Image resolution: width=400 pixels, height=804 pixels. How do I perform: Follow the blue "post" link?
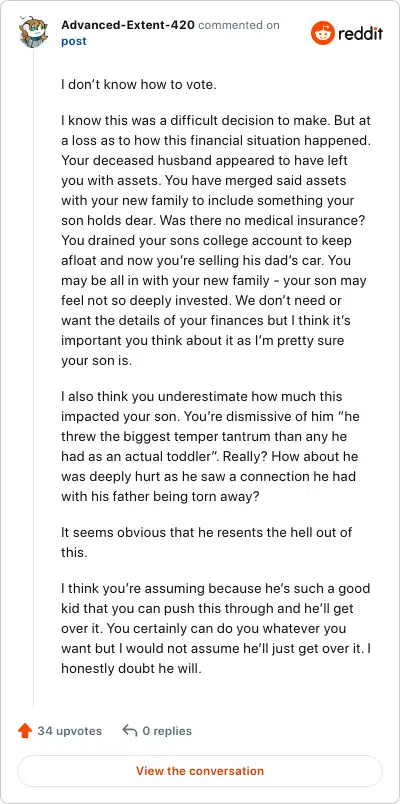[74, 42]
